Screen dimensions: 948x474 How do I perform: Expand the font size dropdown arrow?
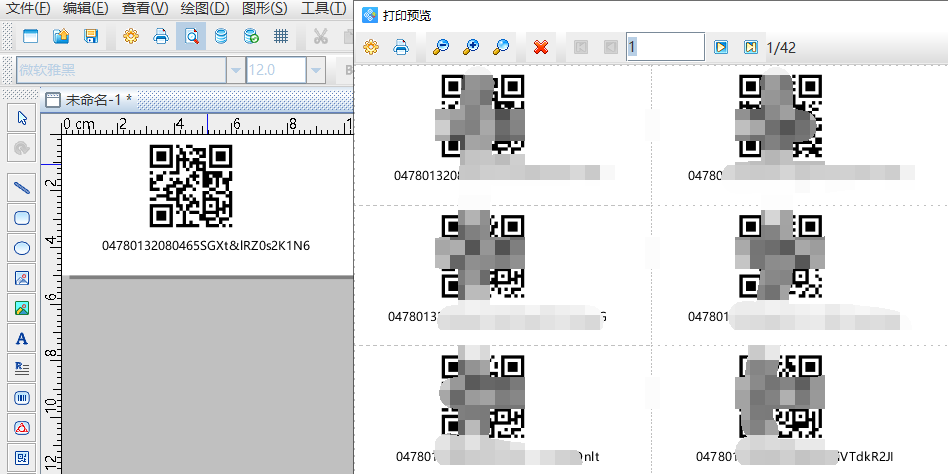315,70
